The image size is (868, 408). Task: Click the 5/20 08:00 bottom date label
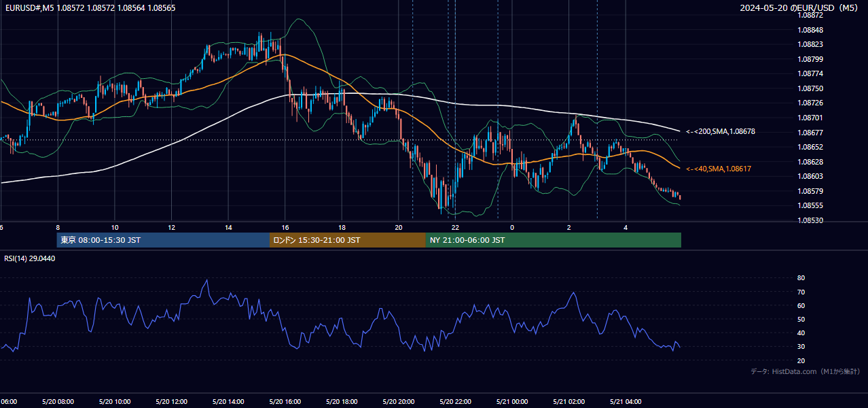[58, 402]
